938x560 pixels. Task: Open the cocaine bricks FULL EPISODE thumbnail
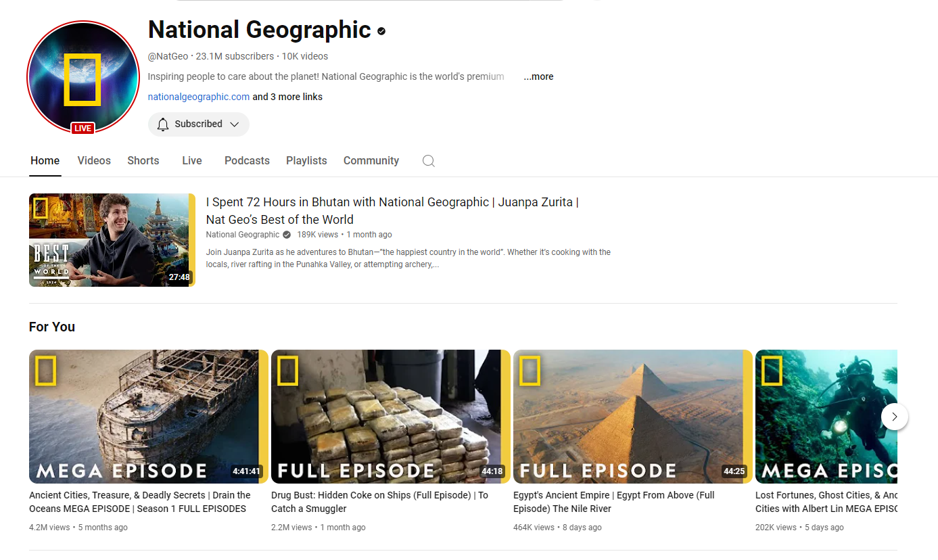point(391,416)
